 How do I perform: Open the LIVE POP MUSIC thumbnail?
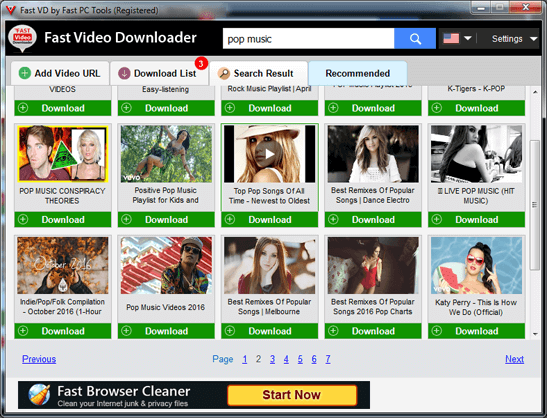pos(477,154)
